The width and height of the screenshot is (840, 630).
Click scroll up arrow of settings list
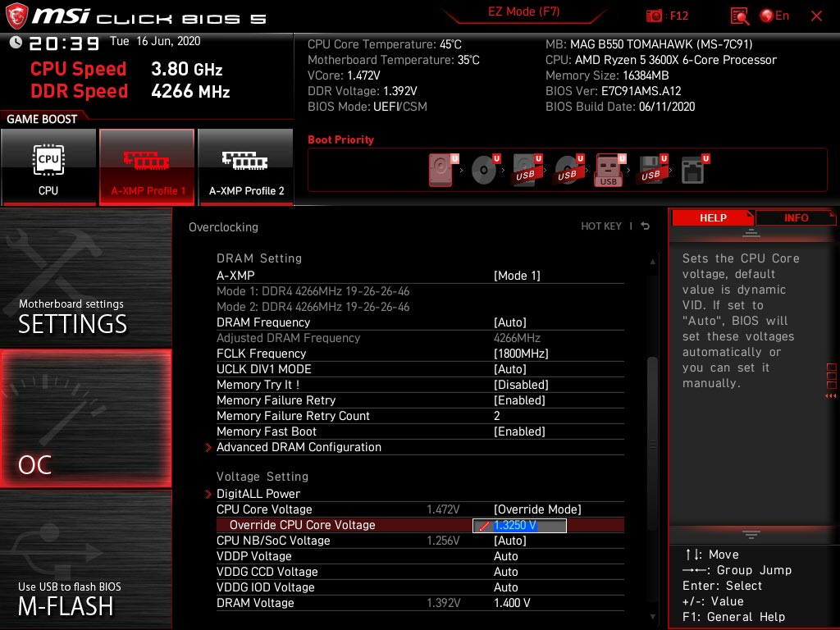coord(652,262)
